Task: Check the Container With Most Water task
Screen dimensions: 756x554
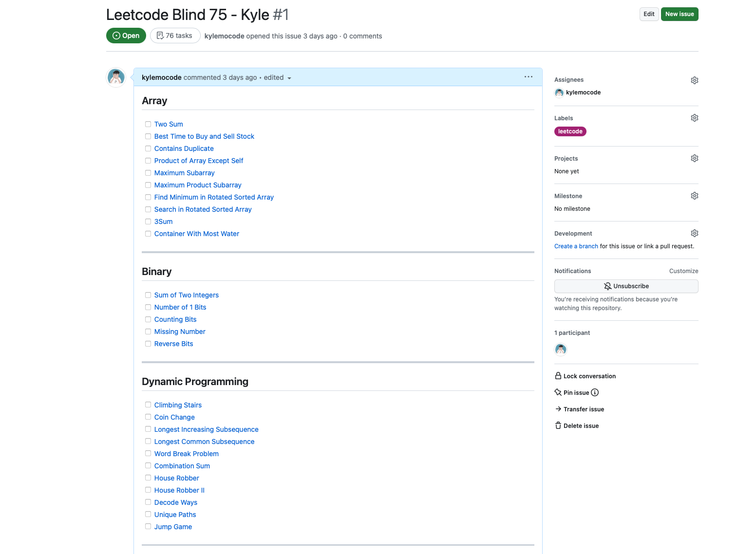Action: (x=148, y=234)
